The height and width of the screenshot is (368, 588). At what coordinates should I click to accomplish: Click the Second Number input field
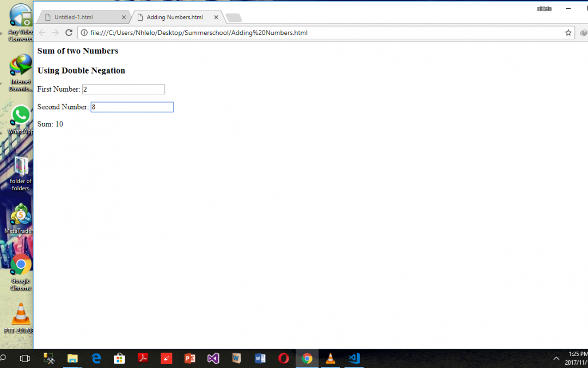click(x=132, y=107)
